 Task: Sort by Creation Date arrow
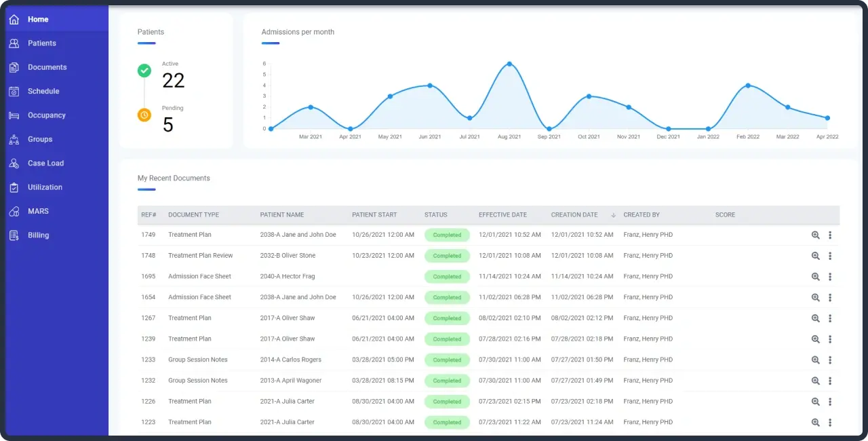613,215
